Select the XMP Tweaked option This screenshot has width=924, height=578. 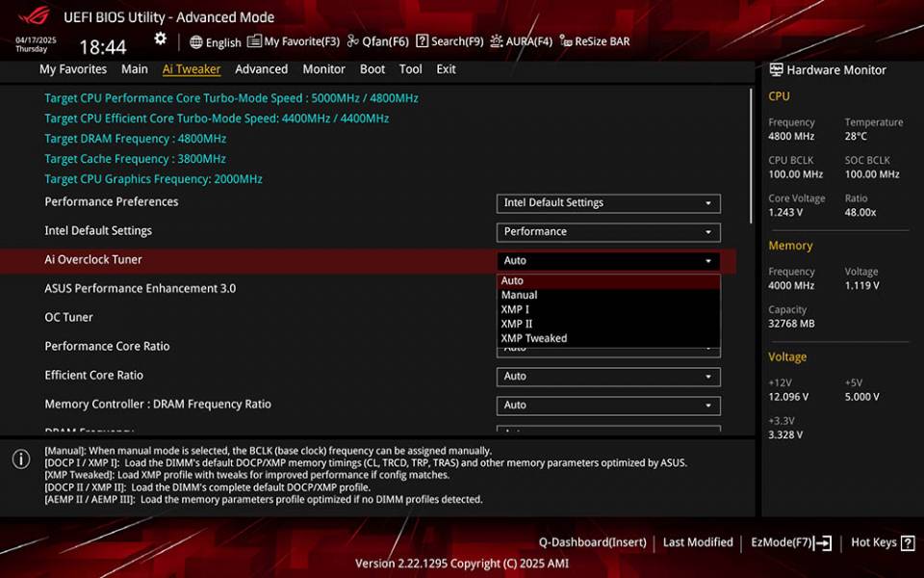(534, 338)
